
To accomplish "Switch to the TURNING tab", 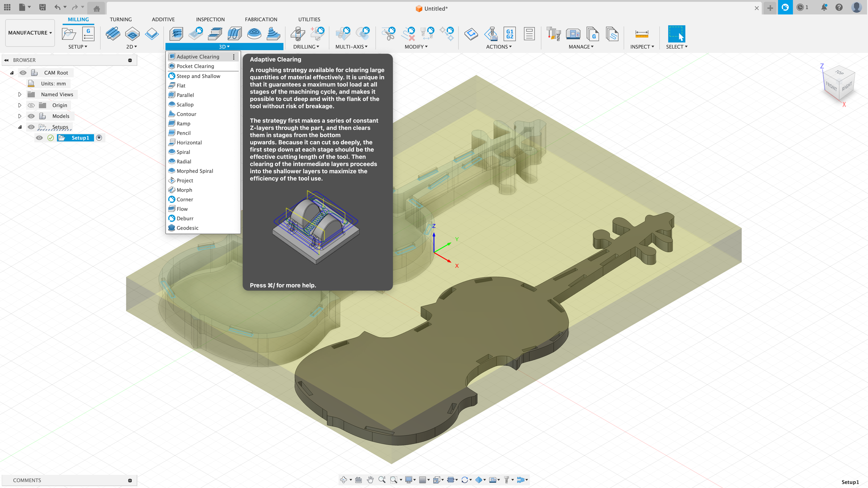I will point(121,20).
